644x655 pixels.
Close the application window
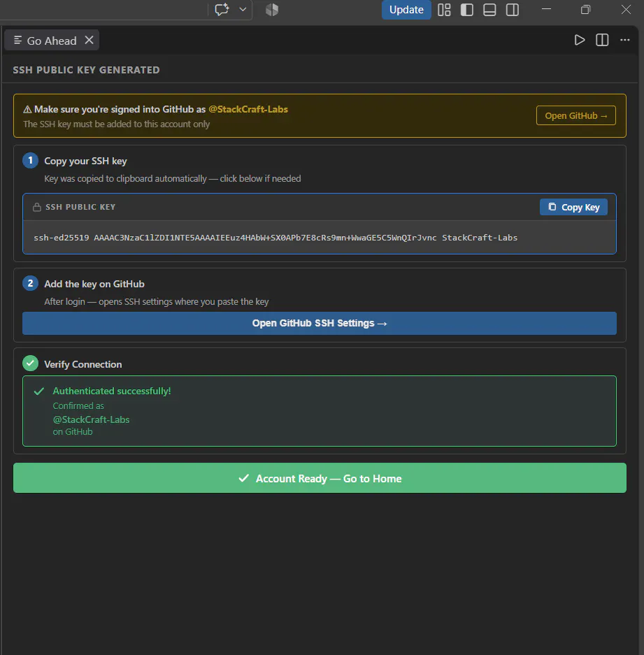(x=626, y=9)
